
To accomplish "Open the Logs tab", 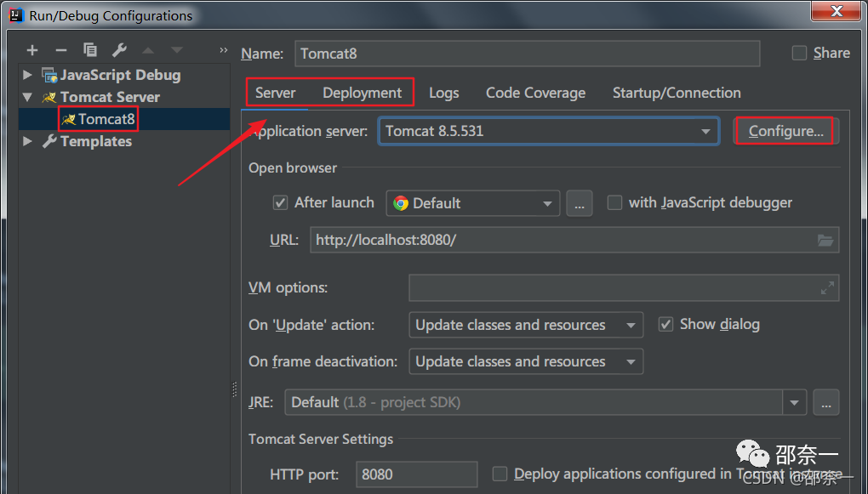I will pyautogui.click(x=444, y=93).
